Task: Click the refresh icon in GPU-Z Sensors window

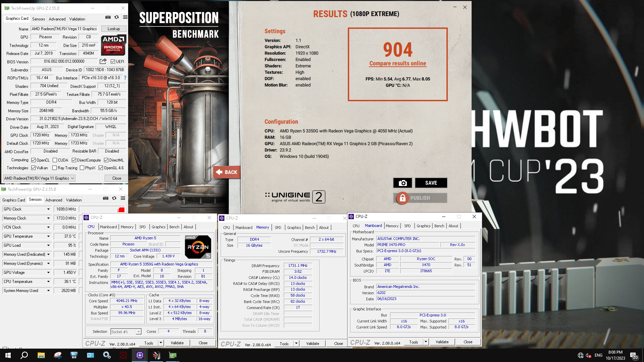Action: click(x=114, y=198)
